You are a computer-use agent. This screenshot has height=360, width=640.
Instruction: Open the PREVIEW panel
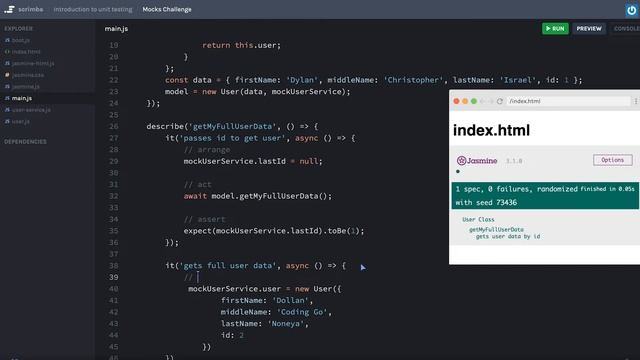click(x=589, y=29)
